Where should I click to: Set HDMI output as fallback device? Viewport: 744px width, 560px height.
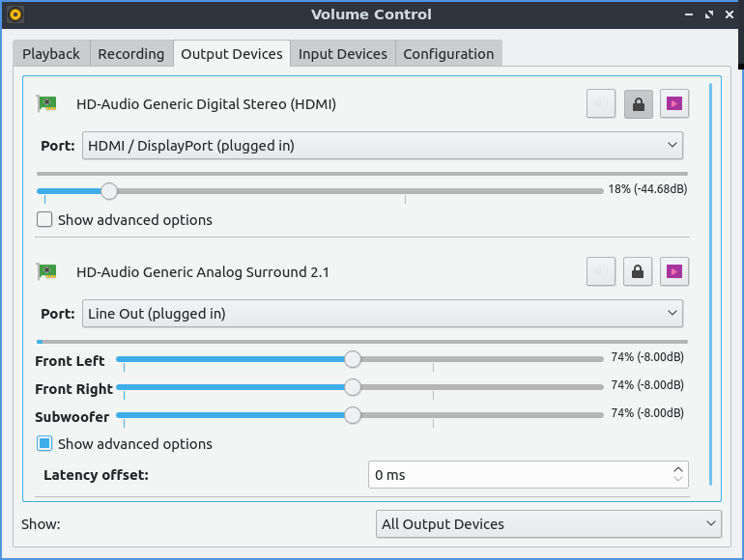click(x=674, y=104)
